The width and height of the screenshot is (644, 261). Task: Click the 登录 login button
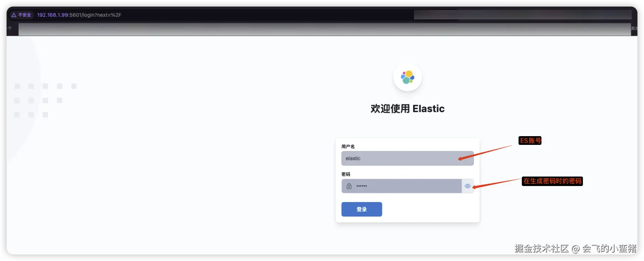(x=361, y=209)
